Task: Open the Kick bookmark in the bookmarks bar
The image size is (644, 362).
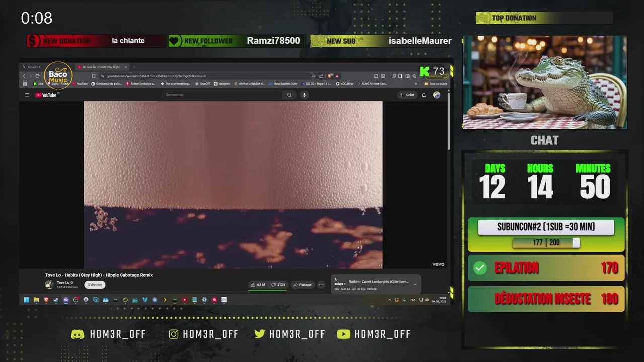Action: (38, 84)
